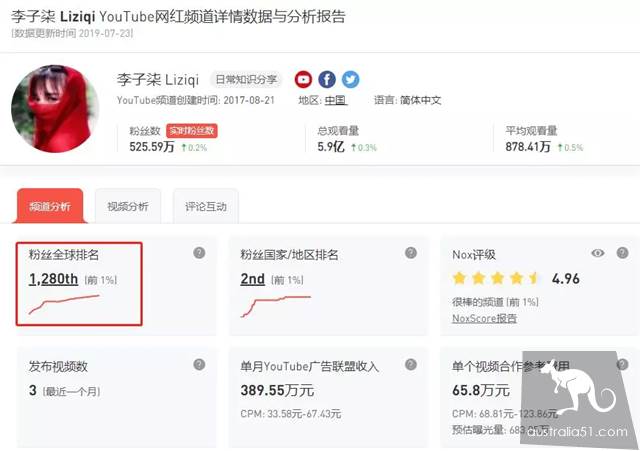Click help icon for 发布视频数
Image resolution: width=640 pixels, height=451 pixels.
(x=199, y=364)
